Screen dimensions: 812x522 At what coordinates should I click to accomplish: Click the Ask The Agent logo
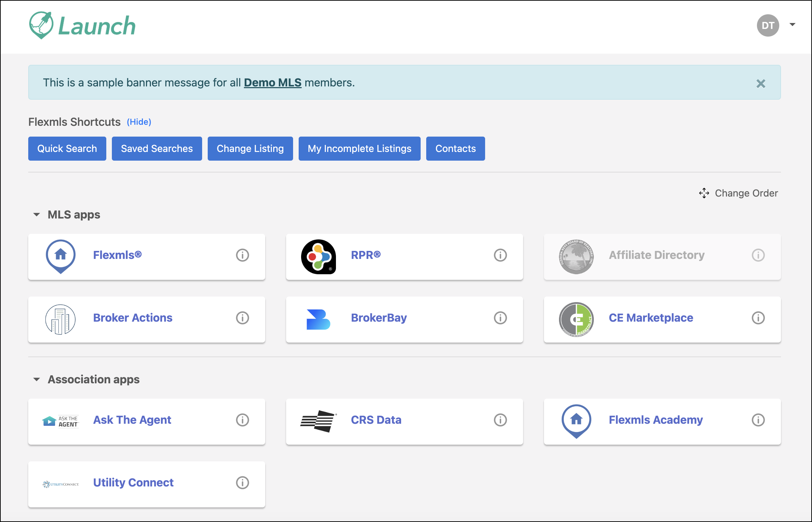click(x=61, y=421)
